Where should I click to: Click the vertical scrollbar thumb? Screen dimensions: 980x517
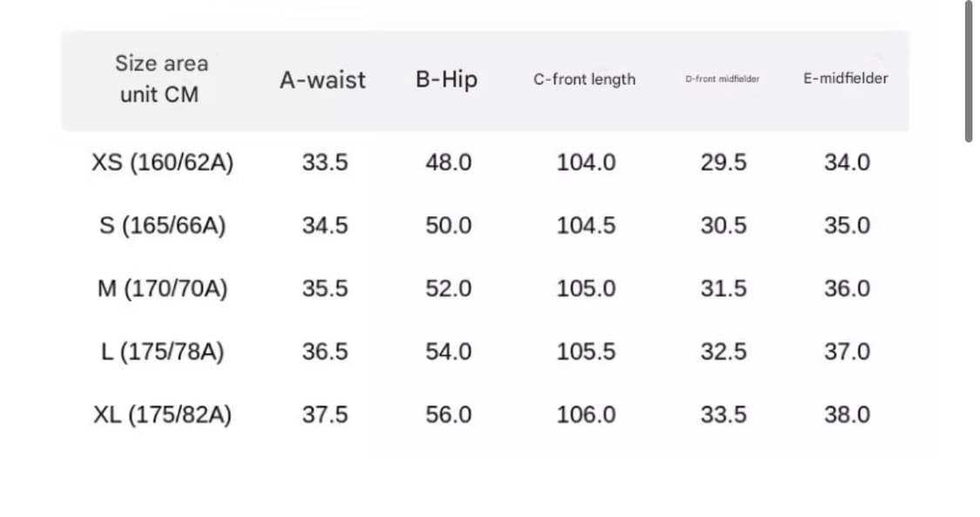click(968, 71)
